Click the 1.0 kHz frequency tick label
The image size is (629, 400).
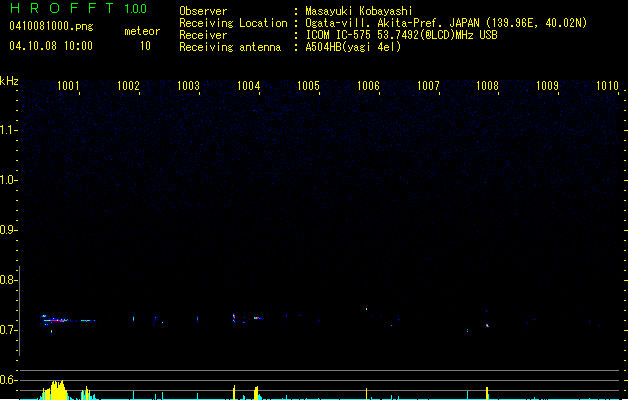pyautogui.click(x=8, y=180)
